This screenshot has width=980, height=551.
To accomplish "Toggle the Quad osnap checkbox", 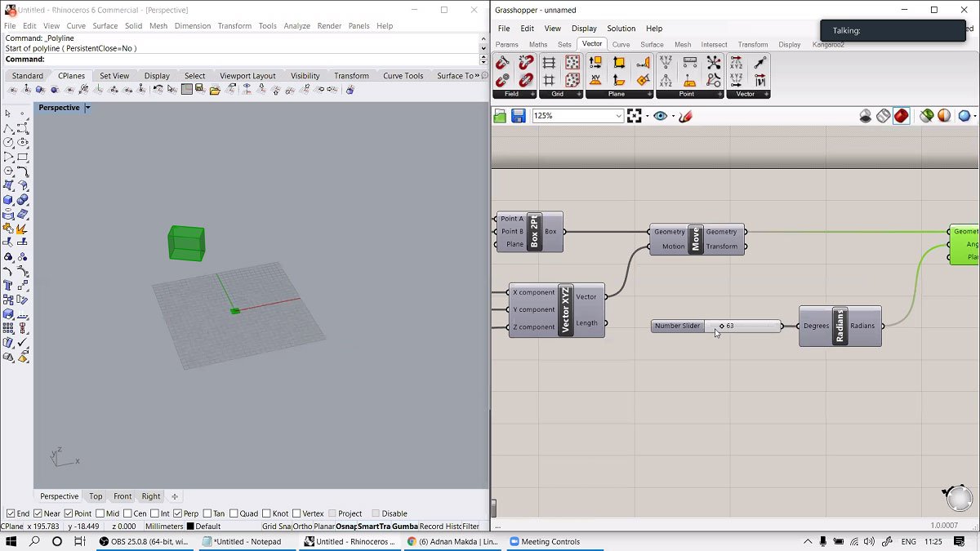I will (234, 513).
